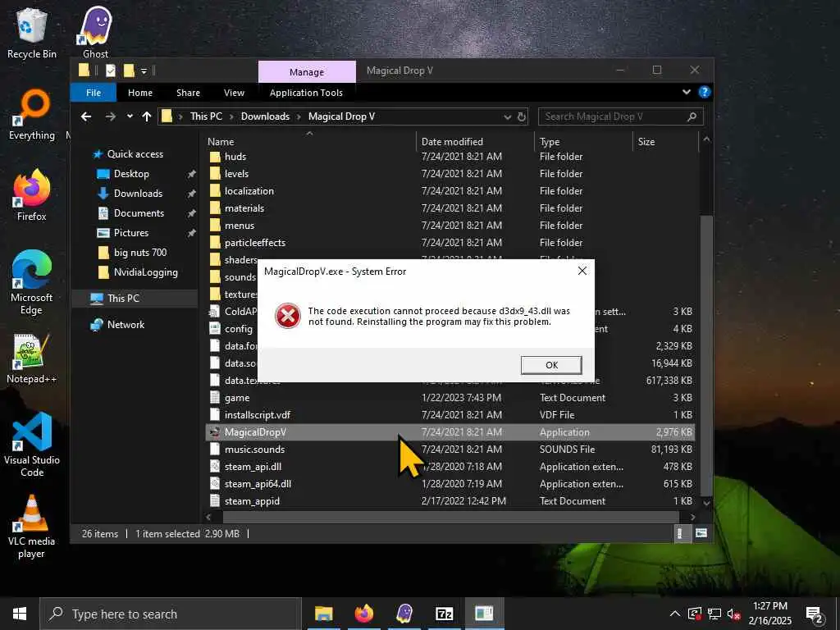Open the Everything search desktop icon
This screenshot has width=840, height=630.
32,115
